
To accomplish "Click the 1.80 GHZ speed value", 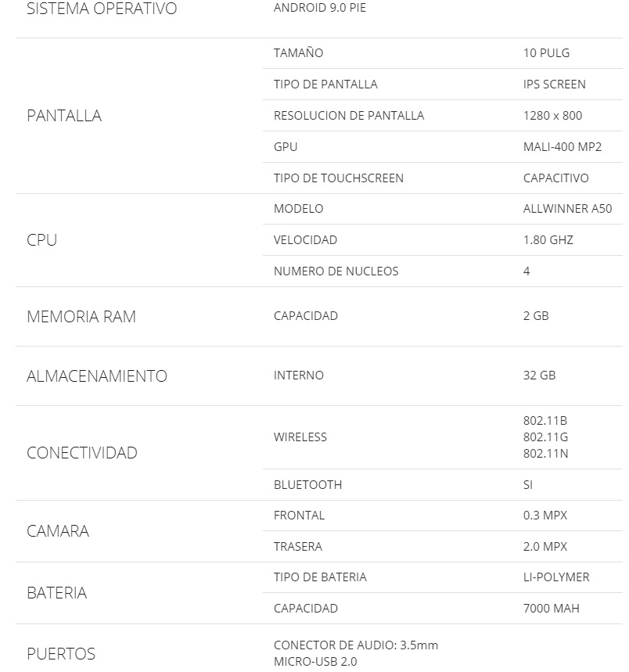I will [548, 240].
